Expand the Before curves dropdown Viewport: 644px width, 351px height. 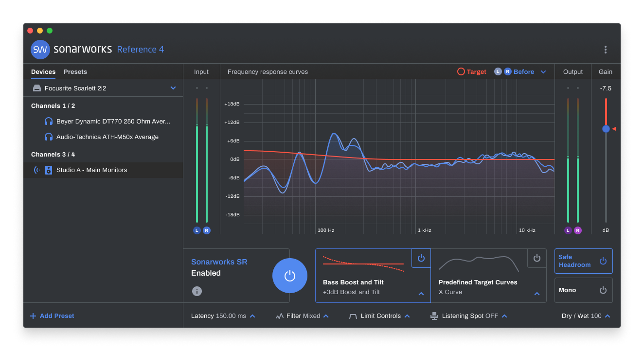pos(543,72)
